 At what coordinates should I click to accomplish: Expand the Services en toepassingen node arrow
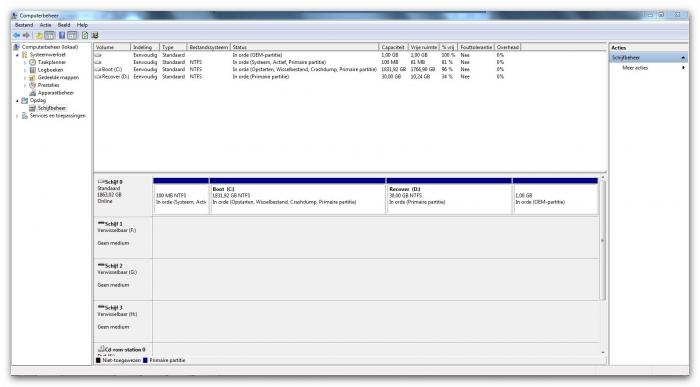[x=18, y=116]
